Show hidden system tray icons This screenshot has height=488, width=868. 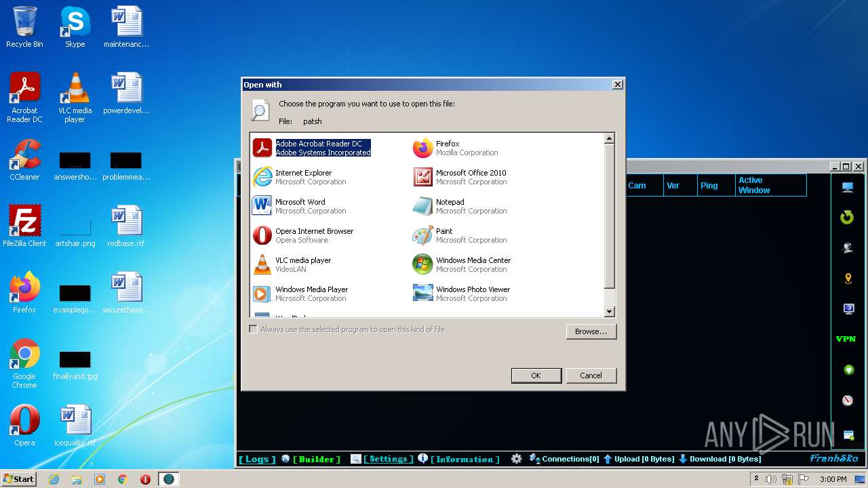pos(757,479)
